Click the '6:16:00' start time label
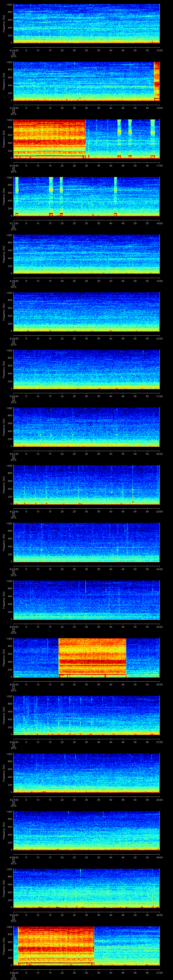 click(14, 166)
